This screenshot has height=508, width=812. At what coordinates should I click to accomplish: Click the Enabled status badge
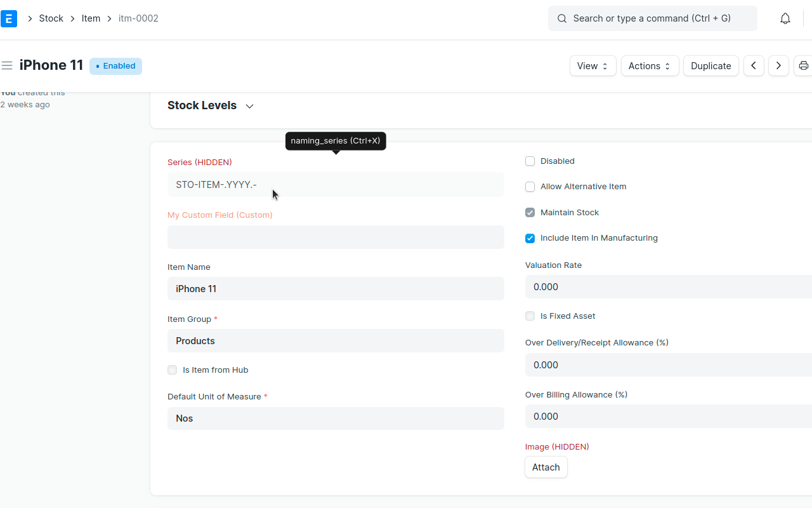point(115,66)
